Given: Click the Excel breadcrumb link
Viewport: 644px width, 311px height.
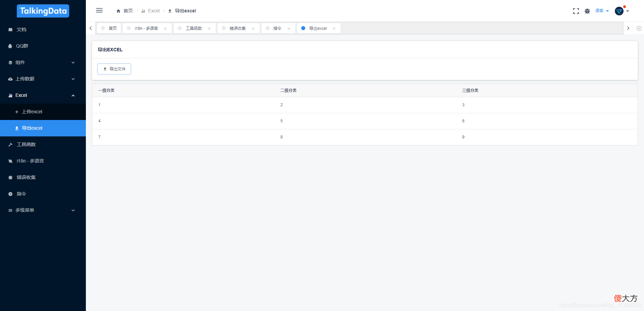Looking at the screenshot, I should point(150,11).
